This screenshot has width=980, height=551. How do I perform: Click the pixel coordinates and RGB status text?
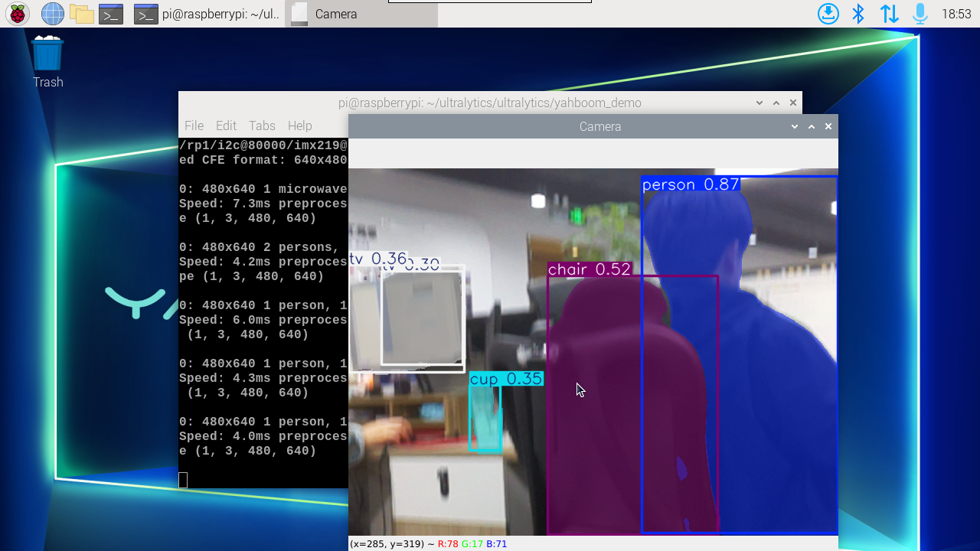coord(428,544)
